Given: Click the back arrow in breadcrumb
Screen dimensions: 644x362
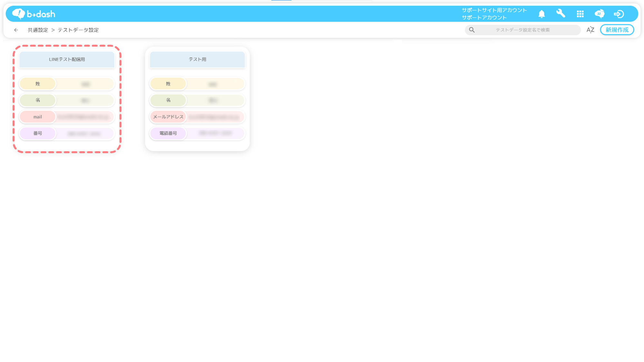Looking at the screenshot, I should coord(16,30).
